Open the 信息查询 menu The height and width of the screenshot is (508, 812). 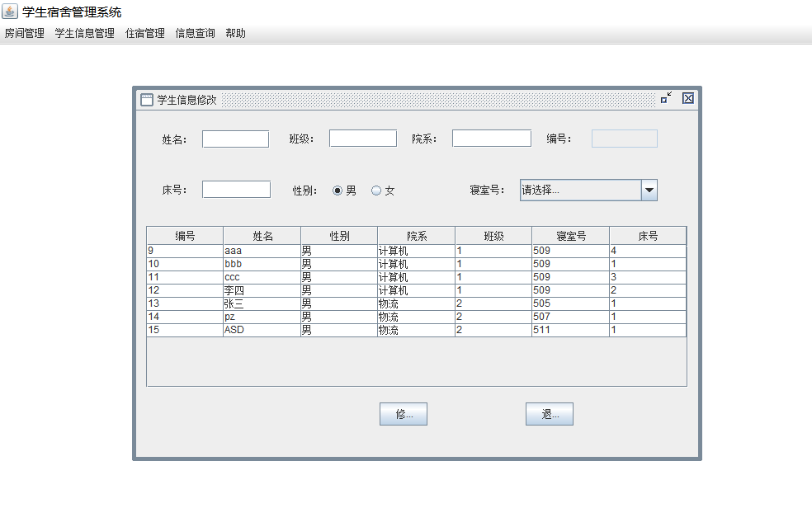[x=196, y=34]
